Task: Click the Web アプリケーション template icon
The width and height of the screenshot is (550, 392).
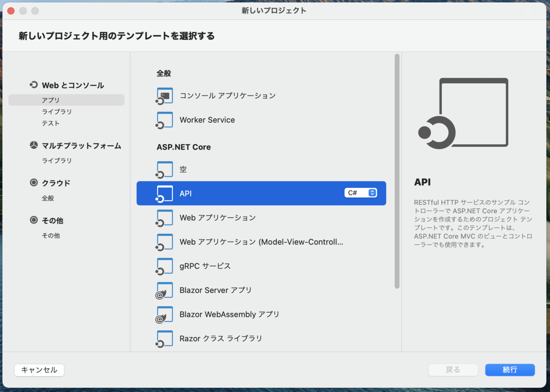Action: [x=164, y=218]
